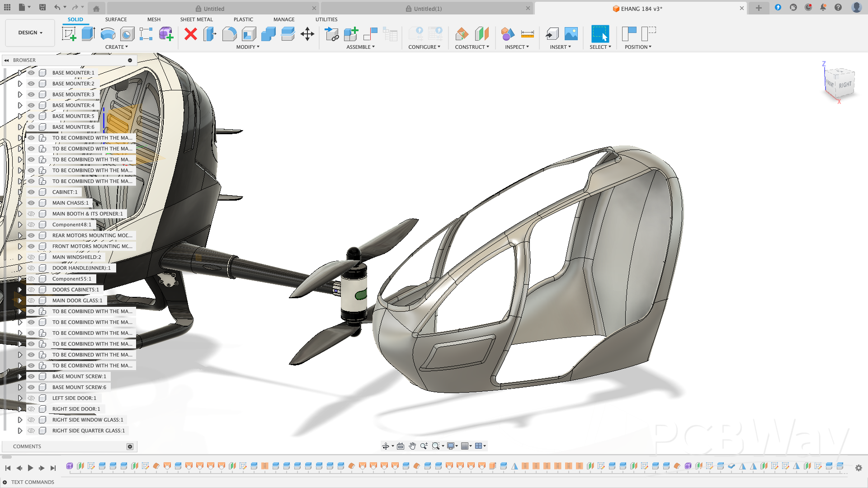868x488 pixels.
Task: Click the Create Sketch tool icon
Action: (x=69, y=34)
